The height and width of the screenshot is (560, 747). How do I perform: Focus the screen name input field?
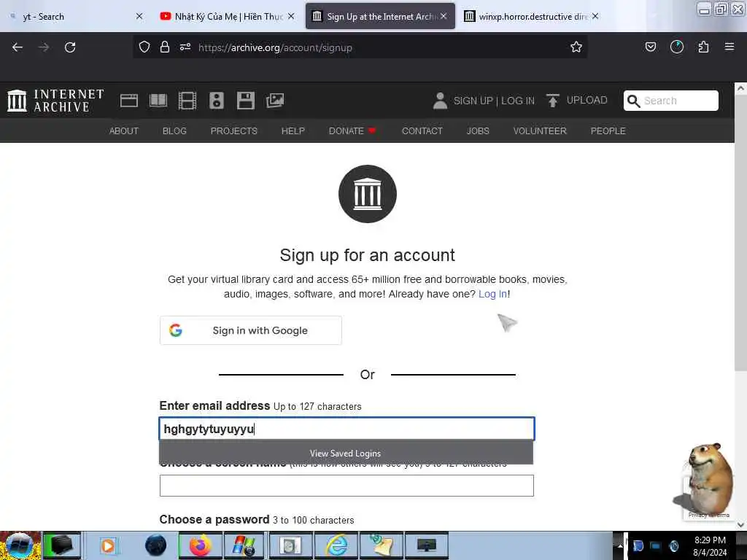pos(347,485)
